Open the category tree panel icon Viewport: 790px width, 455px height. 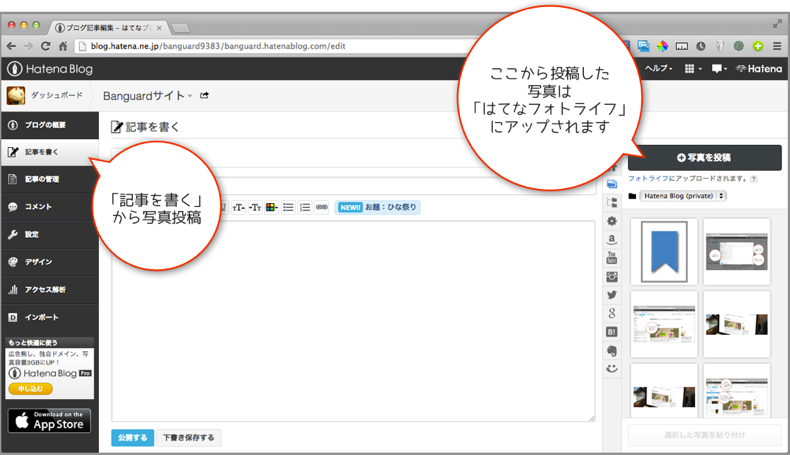[x=612, y=203]
